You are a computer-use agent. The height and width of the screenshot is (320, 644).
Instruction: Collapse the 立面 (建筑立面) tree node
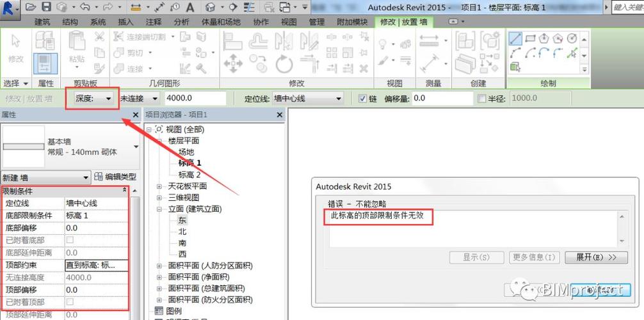click(x=159, y=209)
